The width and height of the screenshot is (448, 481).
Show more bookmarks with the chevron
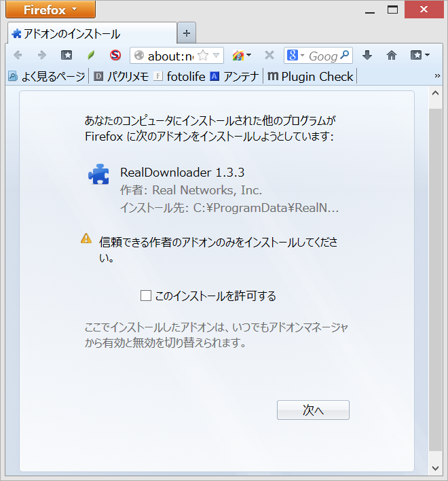click(437, 76)
